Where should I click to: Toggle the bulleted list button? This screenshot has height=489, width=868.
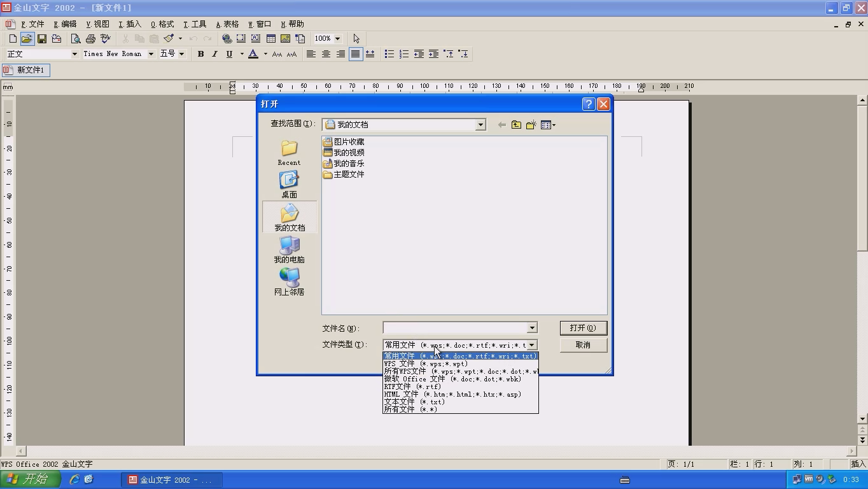[x=389, y=54]
